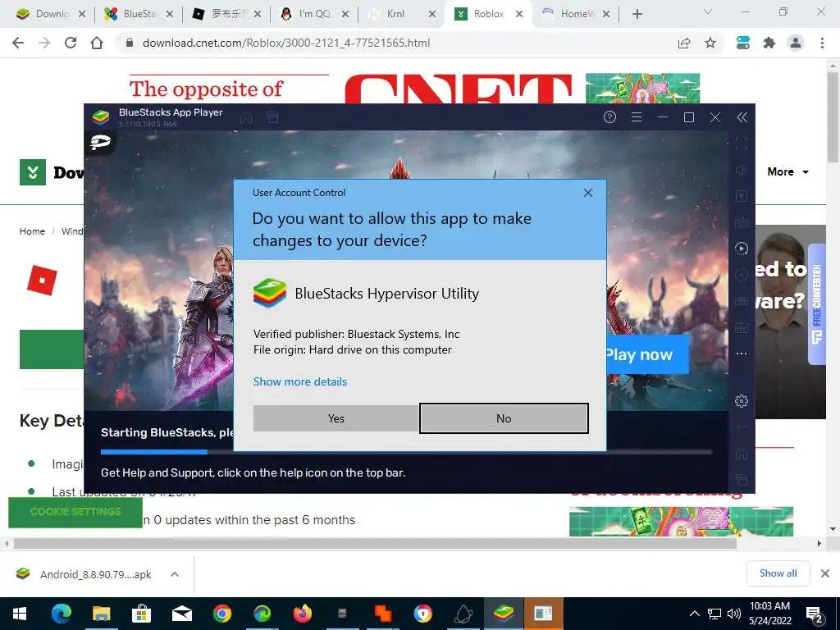Image resolution: width=840 pixels, height=630 pixels.
Task: Open Microsoft Store from taskbar
Action: tap(141, 614)
